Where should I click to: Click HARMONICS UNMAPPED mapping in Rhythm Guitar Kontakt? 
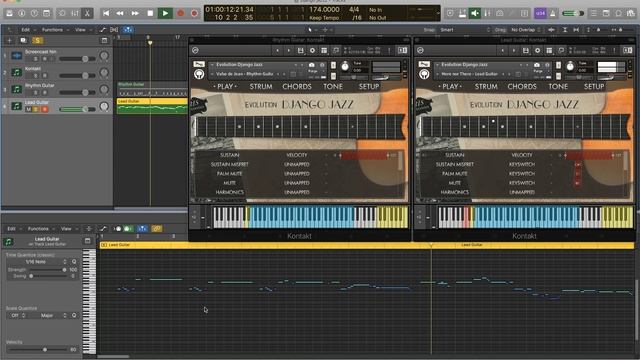click(x=297, y=192)
